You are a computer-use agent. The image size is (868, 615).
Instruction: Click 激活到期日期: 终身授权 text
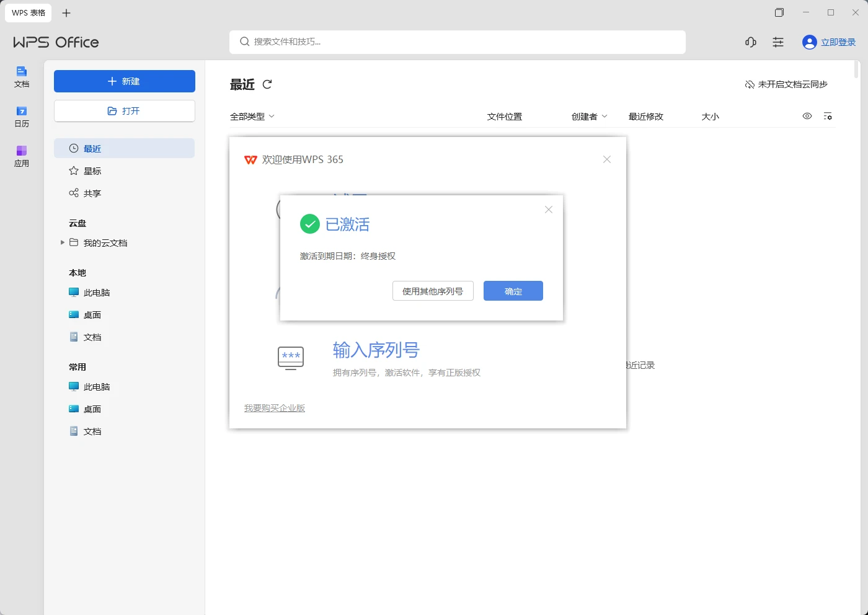(348, 256)
